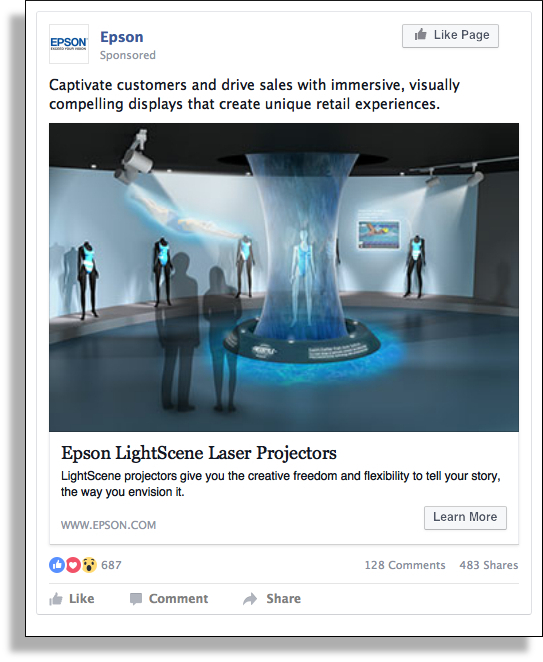Click the Sponsored label
The width and height of the screenshot is (543, 662).
(x=128, y=55)
